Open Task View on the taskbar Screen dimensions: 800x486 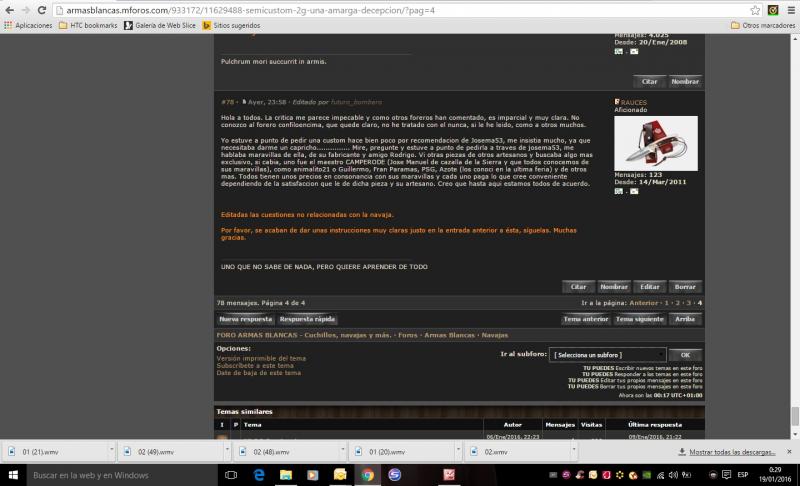click(x=230, y=474)
